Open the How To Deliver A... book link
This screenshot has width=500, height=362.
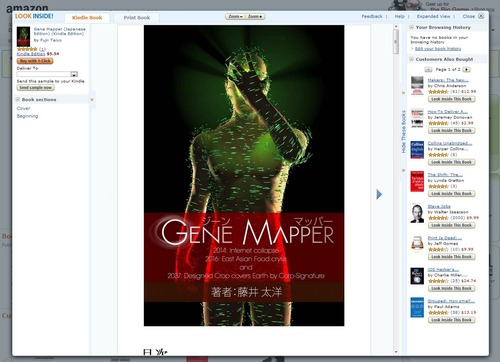[448, 112]
